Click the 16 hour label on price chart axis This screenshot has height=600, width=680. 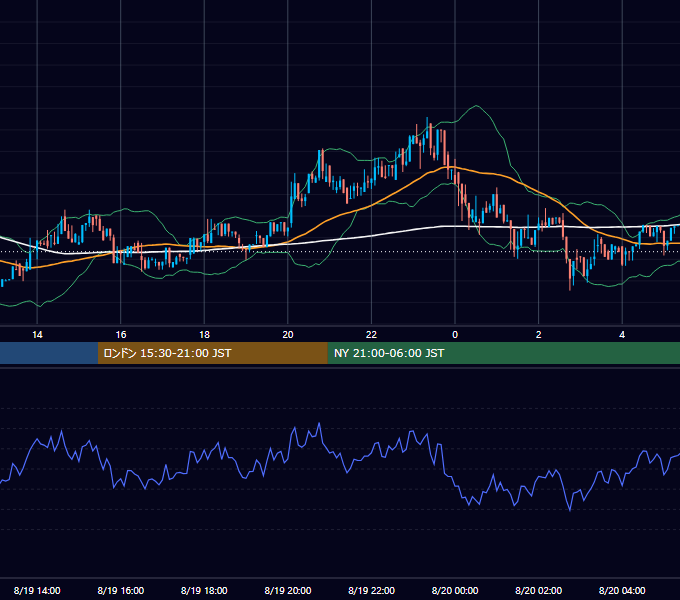(121, 335)
